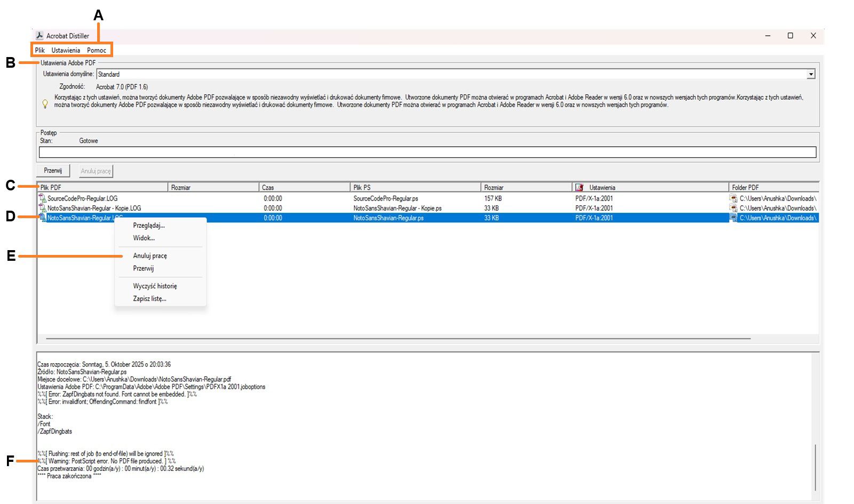Click the light bulb hint icon
Screen dimensions: 854x504
coord(45,103)
